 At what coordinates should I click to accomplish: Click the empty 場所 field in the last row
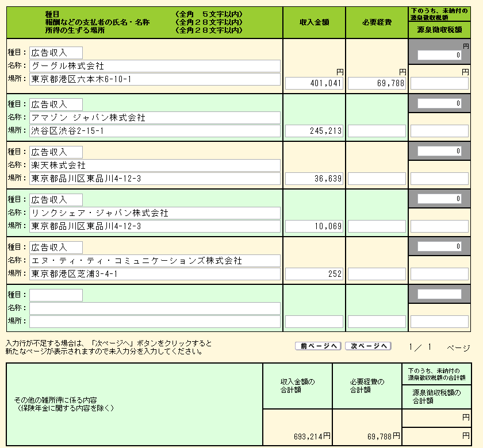[x=155, y=322]
